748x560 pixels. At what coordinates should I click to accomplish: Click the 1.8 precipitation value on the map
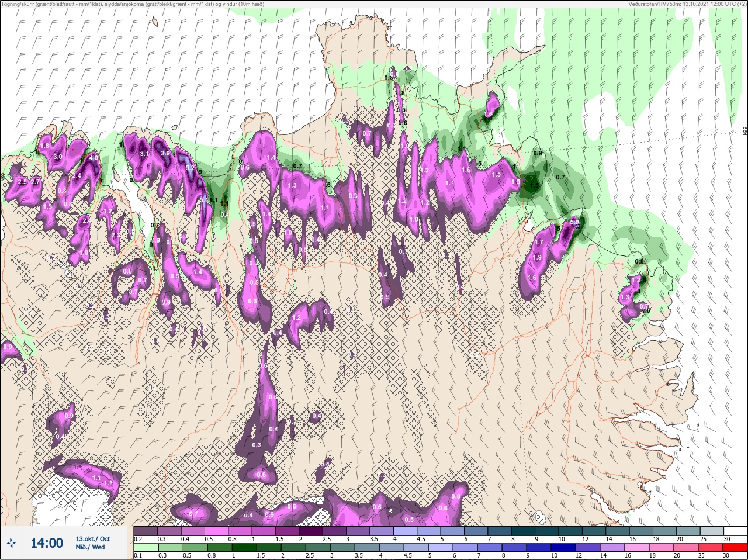44,146
